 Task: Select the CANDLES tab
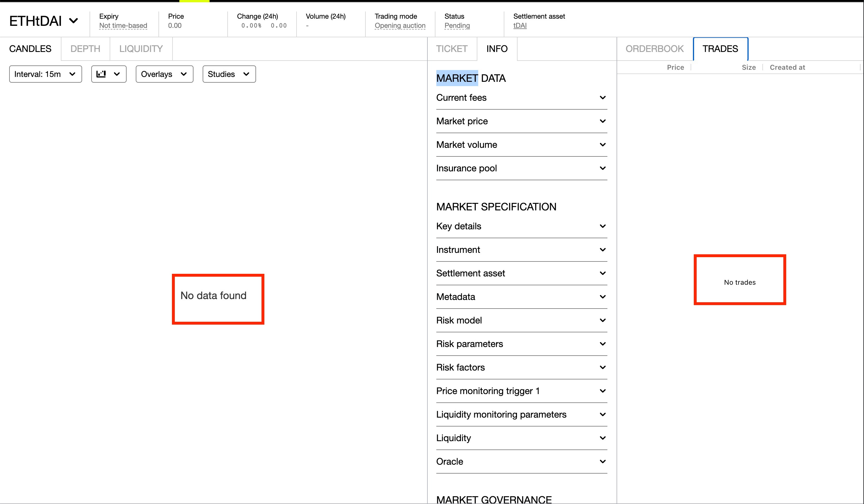(x=30, y=48)
